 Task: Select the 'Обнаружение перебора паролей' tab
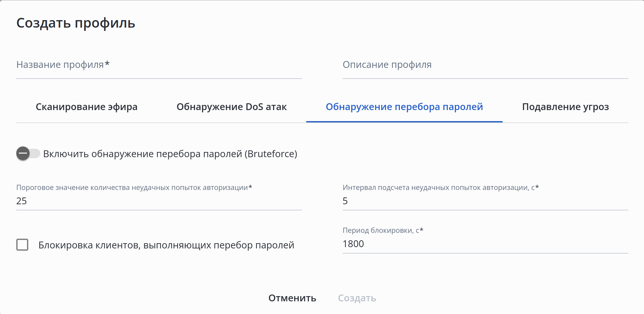coord(404,107)
